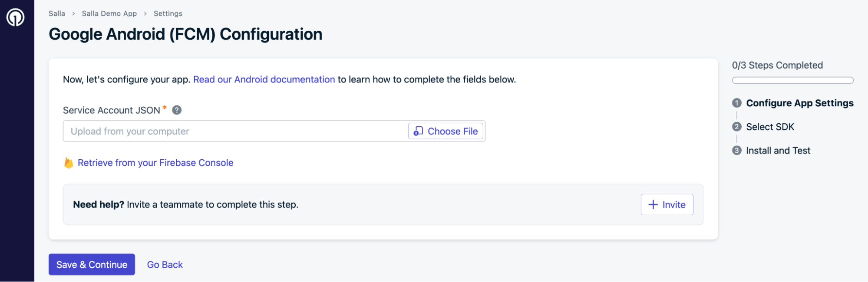This screenshot has width=868, height=282.
Task: Click the plus icon on Invite button
Action: [x=653, y=204]
